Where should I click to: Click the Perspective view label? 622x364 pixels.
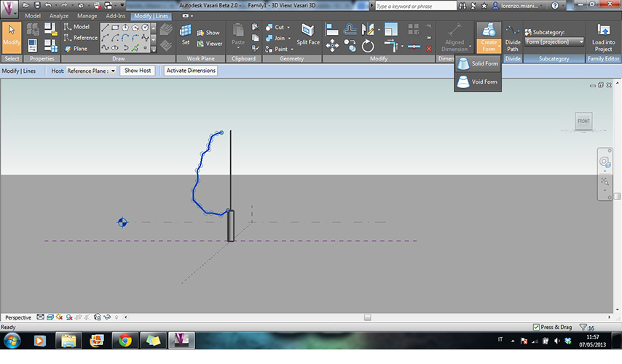pyautogui.click(x=18, y=317)
